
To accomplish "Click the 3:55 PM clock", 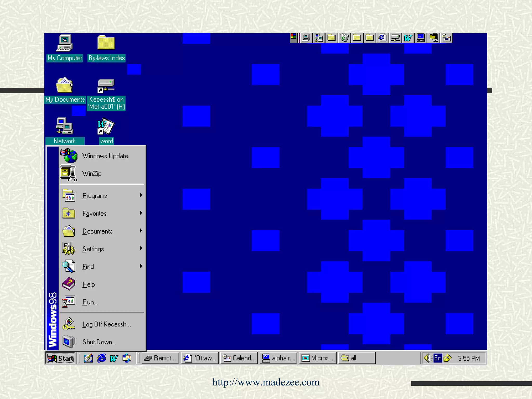I will point(469,358).
